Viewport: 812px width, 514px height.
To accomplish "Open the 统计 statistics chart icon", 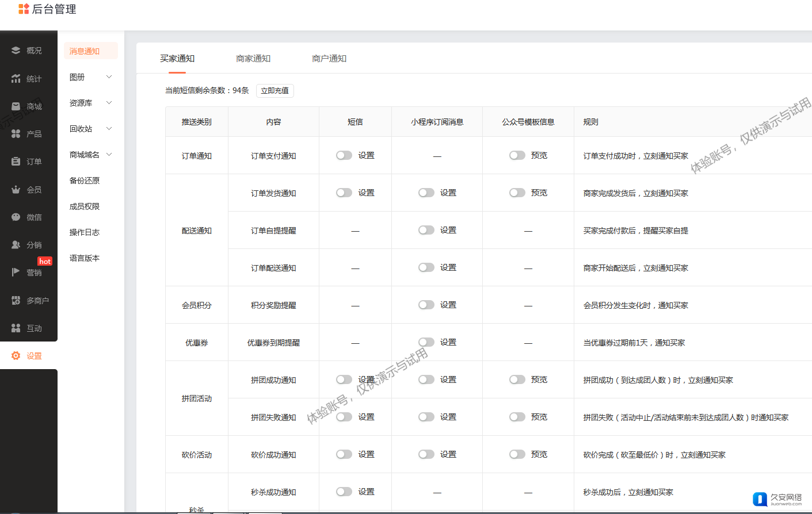I will coord(16,79).
